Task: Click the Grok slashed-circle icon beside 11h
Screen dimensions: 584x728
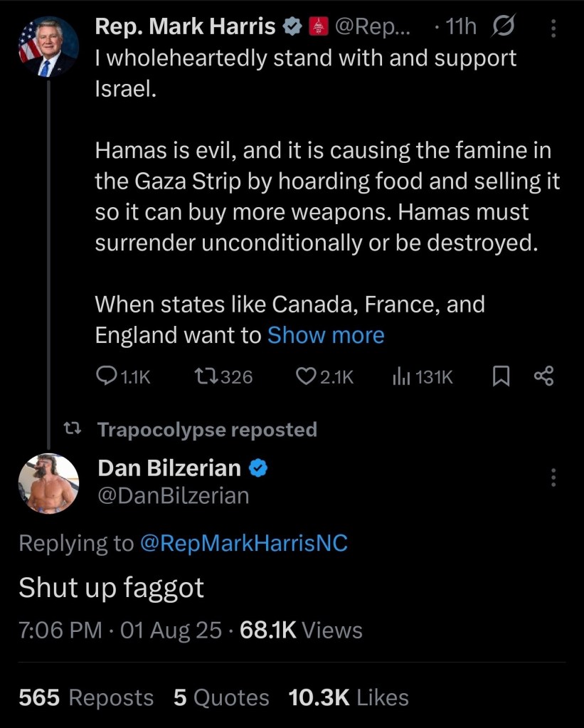Action: [x=504, y=28]
